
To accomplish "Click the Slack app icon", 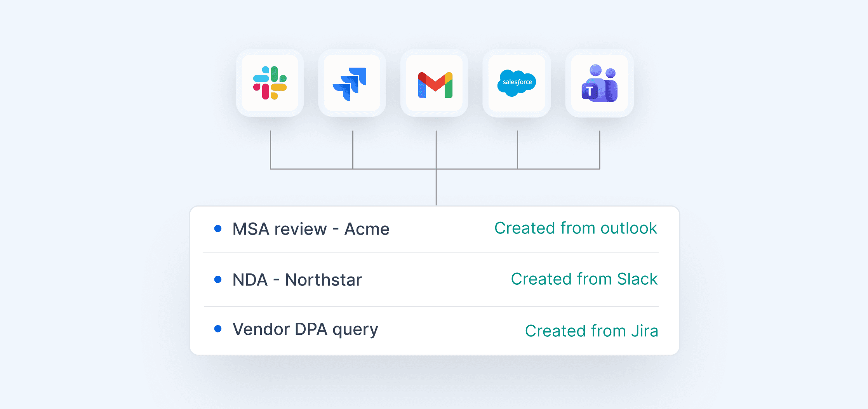I will coord(270,83).
